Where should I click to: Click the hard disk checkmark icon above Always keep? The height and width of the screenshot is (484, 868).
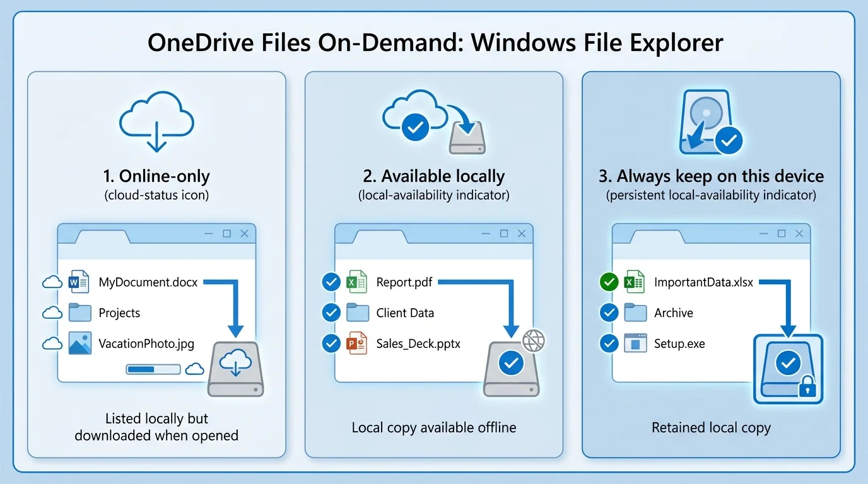[x=710, y=122]
